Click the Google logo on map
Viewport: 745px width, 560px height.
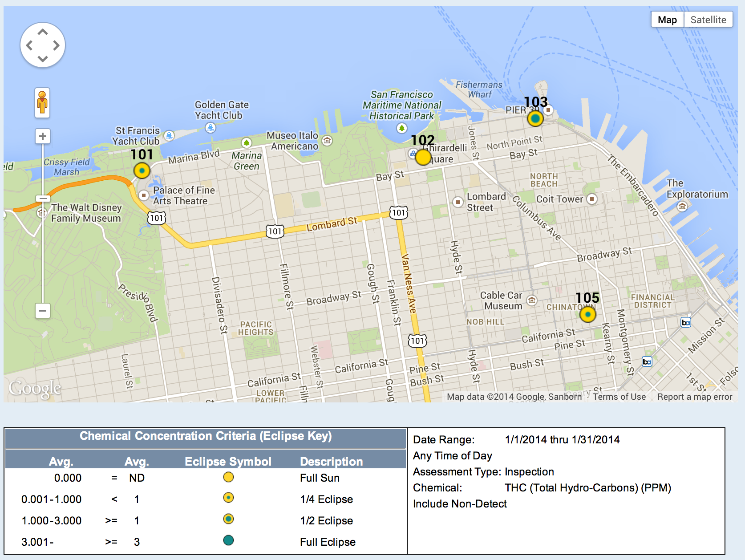click(x=35, y=389)
